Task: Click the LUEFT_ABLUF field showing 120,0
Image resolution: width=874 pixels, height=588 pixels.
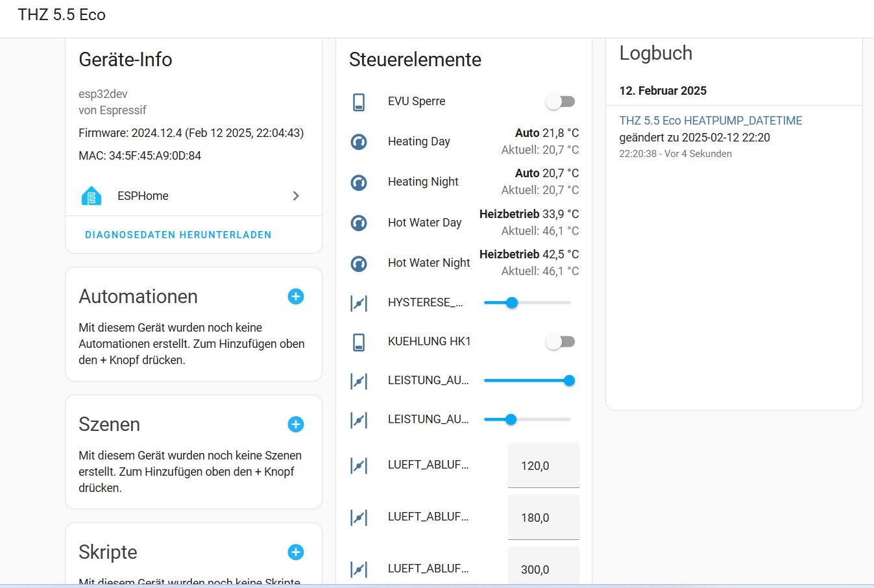Action: click(543, 465)
